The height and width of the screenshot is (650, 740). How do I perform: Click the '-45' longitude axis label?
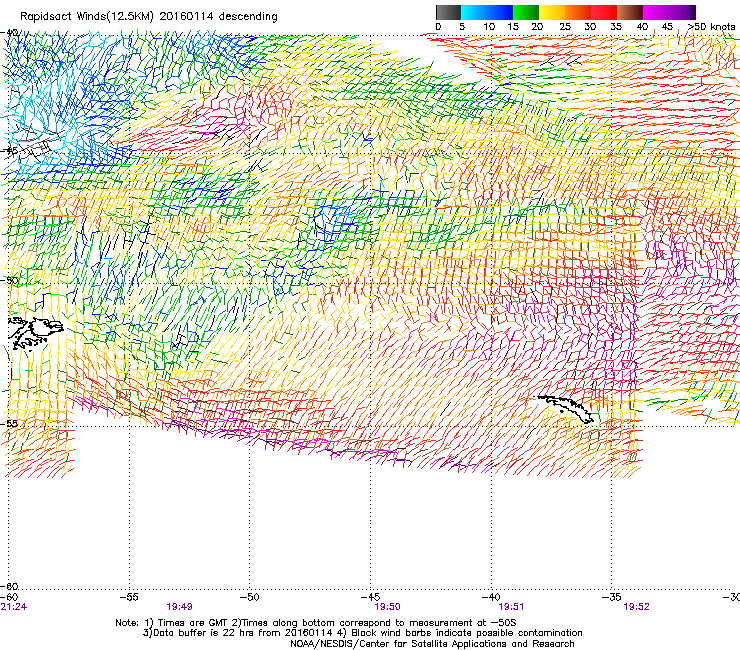[x=370, y=597]
